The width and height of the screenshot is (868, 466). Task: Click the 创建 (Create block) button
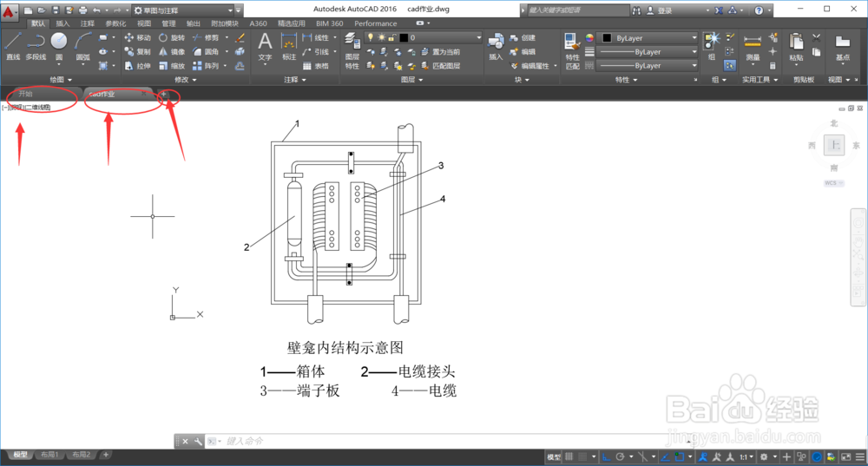tap(523, 37)
